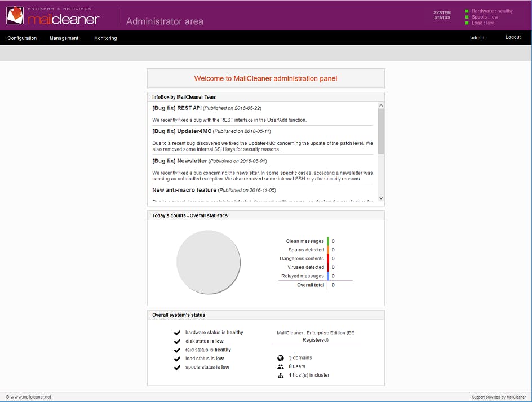Select the '[Bug fix] REST API' headline
The width and height of the screenshot is (532, 402).
[x=177, y=108]
